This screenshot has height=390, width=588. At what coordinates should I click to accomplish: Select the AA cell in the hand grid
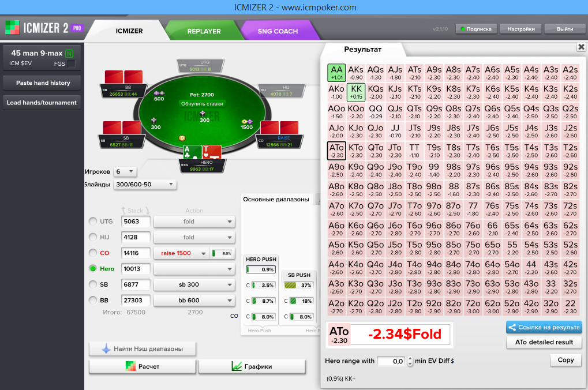[x=336, y=73]
